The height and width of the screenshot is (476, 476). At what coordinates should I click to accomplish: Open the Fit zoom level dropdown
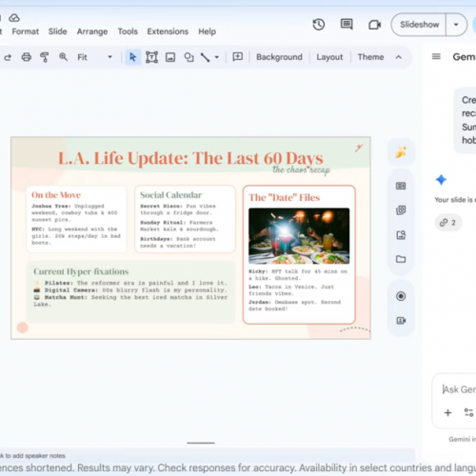pos(95,57)
